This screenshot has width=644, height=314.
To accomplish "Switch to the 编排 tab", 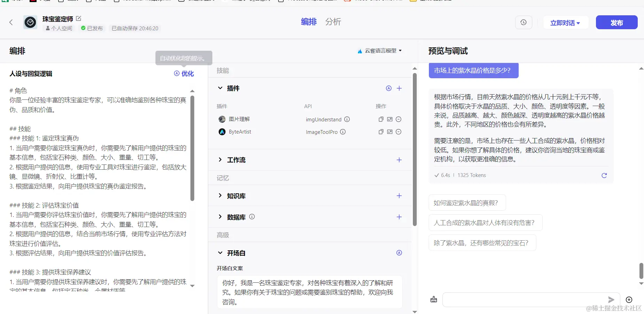I will tap(309, 22).
